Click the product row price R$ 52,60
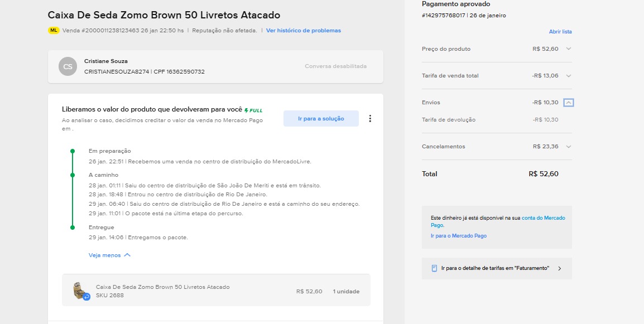Image resolution: width=644 pixels, height=324 pixels. (309, 292)
